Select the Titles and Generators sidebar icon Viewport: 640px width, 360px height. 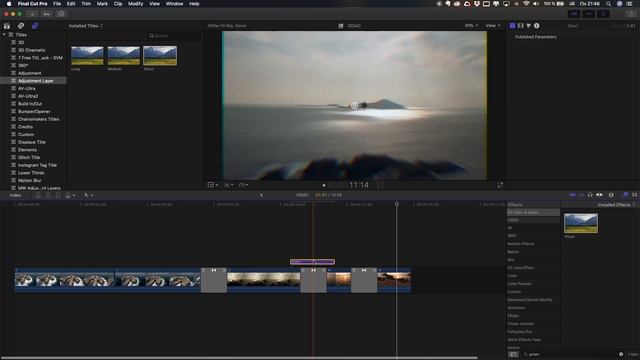[x=35, y=26]
